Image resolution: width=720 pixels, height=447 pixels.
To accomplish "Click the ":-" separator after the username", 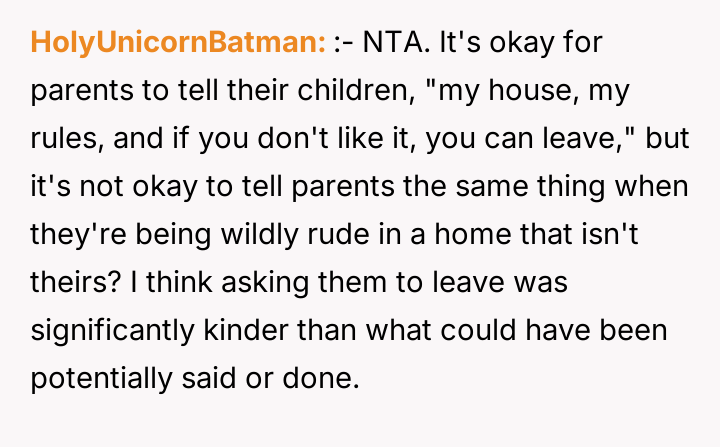I will [x=346, y=43].
